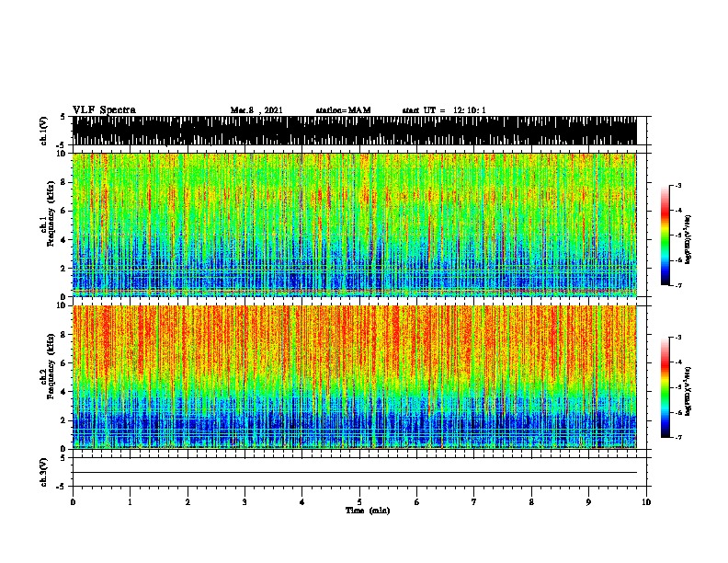This screenshot has width=728, height=563.
Task: Click the ch.1 color bar log(PSD) units label
Action: pos(688,239)
